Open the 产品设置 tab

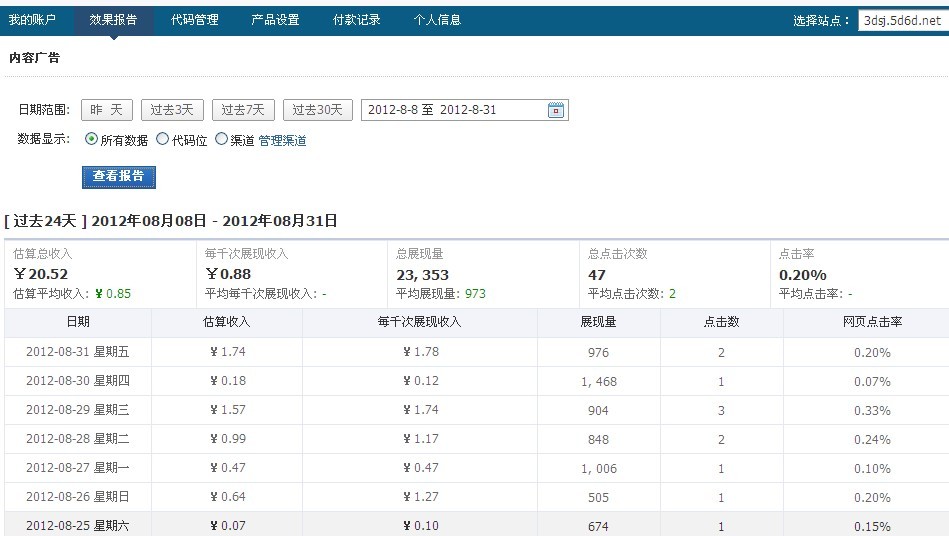coord(275,20)
